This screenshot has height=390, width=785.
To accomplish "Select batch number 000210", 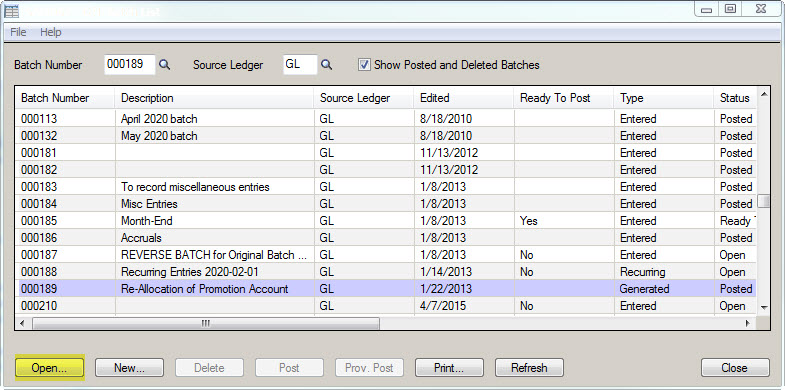I will point(39,306).
